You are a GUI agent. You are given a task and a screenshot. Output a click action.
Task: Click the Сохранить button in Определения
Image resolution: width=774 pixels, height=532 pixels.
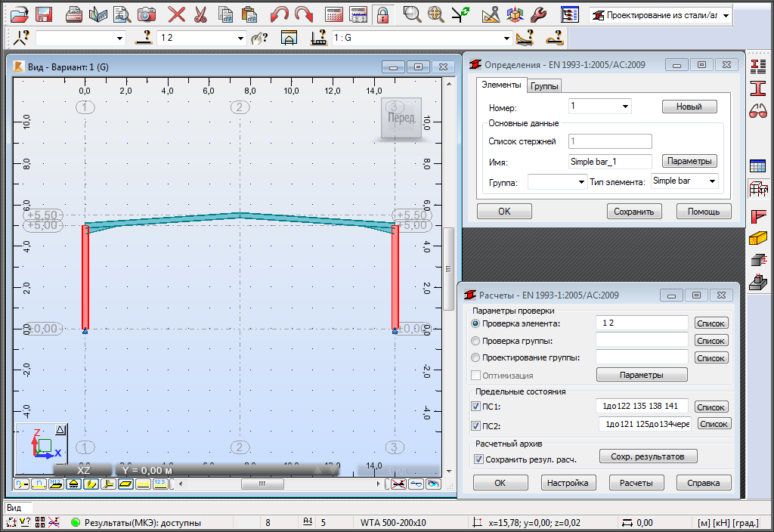pyautogui.click(x=634, y=212)
